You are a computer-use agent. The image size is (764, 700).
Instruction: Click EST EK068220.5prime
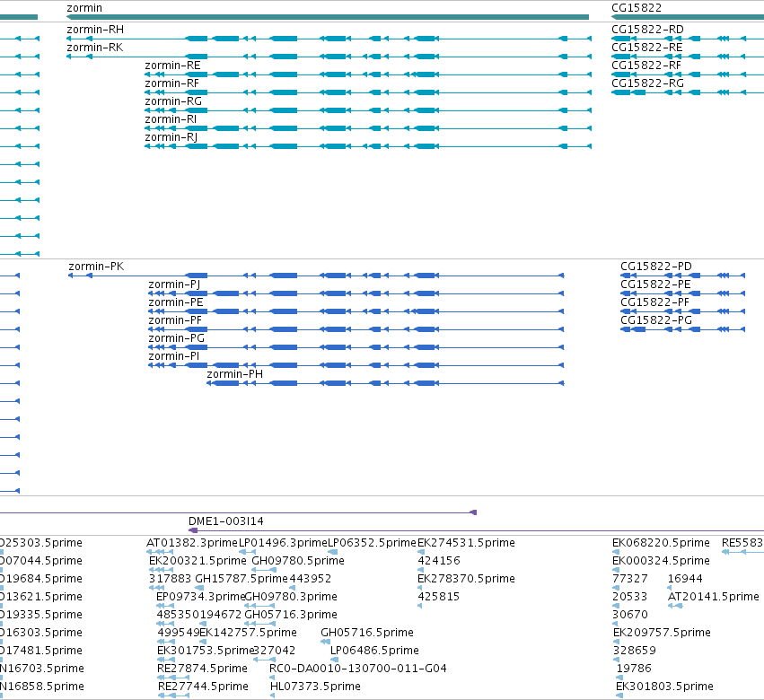point(661,543)
